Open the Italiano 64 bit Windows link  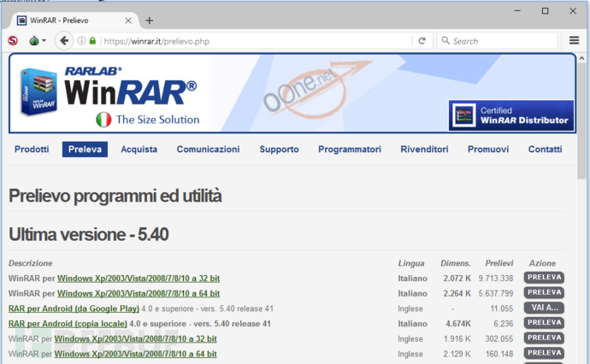coord(139,294)
